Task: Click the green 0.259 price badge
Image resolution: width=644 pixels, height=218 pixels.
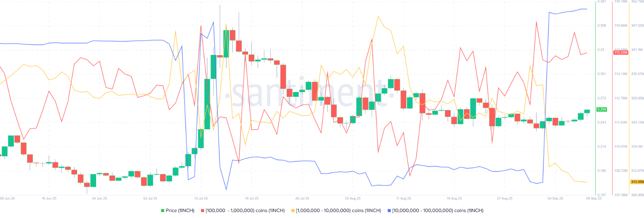Action: coord(601,109)
